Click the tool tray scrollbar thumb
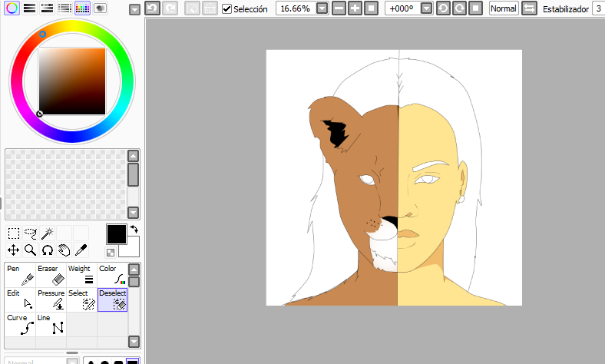Screen dimensions: 605x364 pos(134,282)
